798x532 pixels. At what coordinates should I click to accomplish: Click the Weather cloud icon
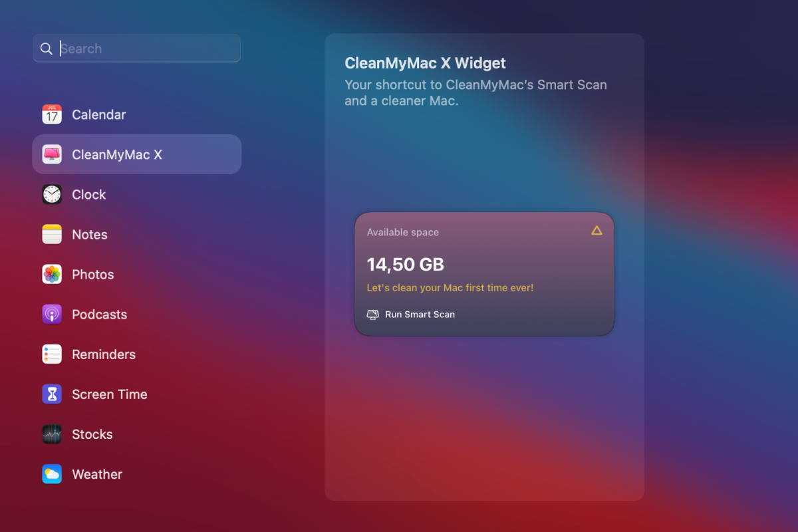[x=52, y=474]
